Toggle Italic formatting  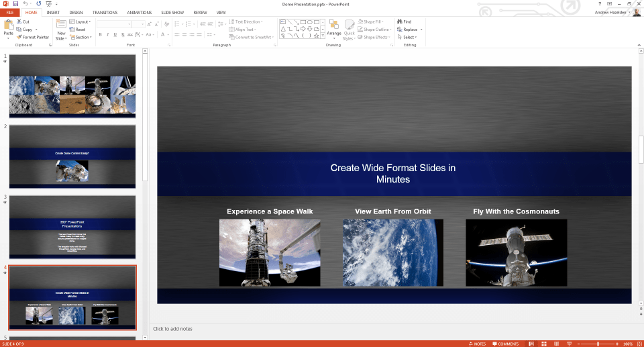(x=107, y=34)
